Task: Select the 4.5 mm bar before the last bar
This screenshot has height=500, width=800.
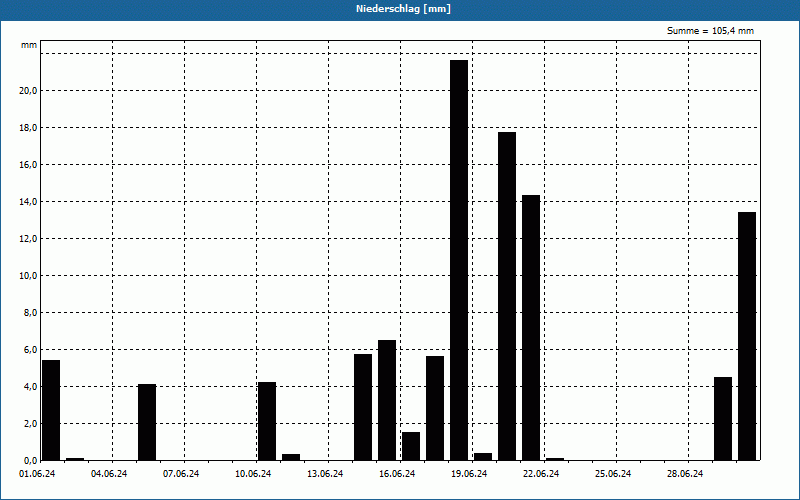Action: click(723, 419)
